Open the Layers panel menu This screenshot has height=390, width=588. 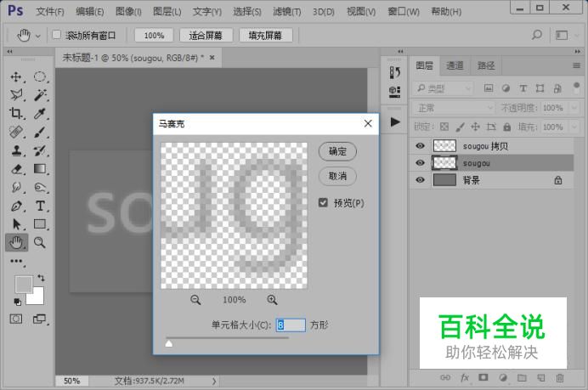point(576,65)
